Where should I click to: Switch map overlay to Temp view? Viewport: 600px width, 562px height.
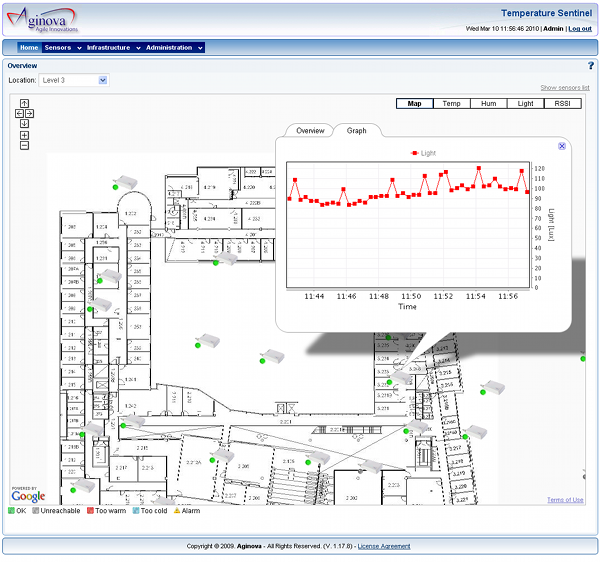pyautogui.click(x=451, y=103)
